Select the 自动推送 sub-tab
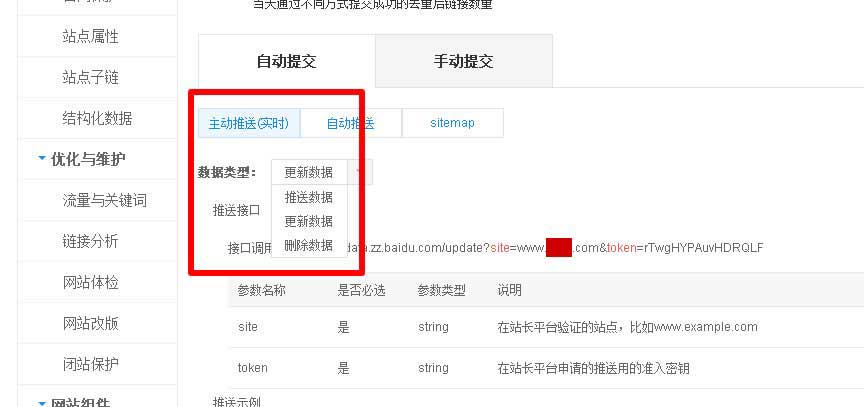Viewport: 864px width, 407px height. 350,123
